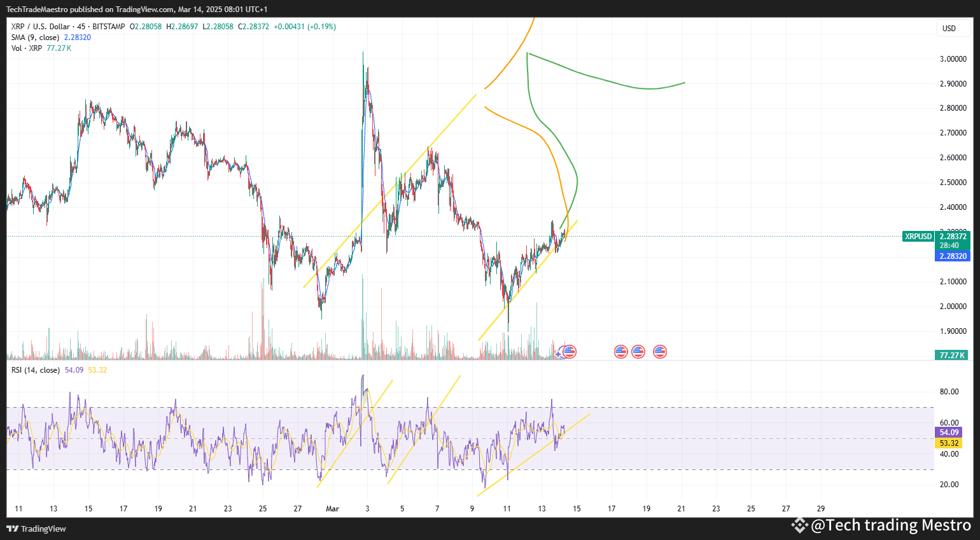This screenshot has height=540, width=980.
Task: Click the green 2.28372 last price badge
Action: (x=953, y=237)
